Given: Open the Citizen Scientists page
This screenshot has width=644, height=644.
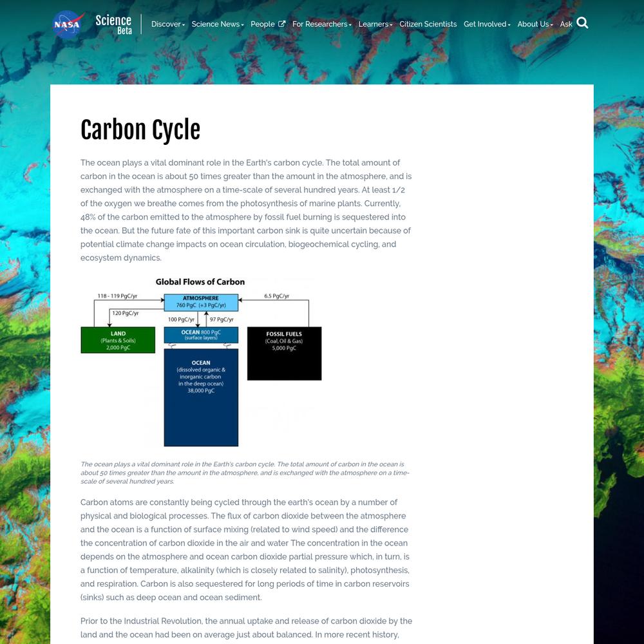Looking at the screenshot, I should click(428, 24).
